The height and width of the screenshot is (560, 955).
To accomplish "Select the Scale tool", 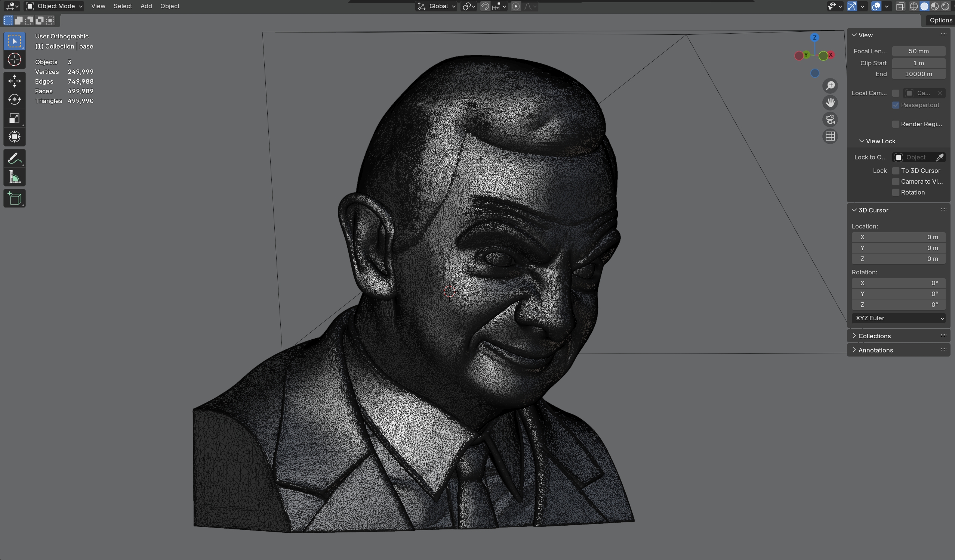I will [x=15, y=118].
